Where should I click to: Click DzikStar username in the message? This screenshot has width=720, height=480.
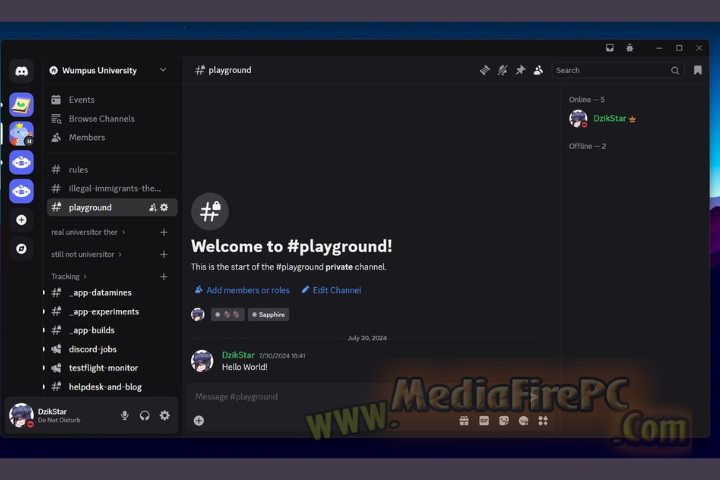point(238,355)
